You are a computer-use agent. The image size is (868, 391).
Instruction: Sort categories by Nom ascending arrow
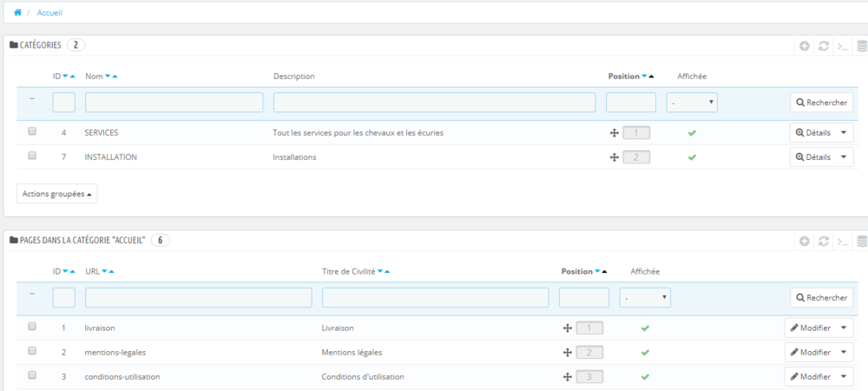pos(115,76)
